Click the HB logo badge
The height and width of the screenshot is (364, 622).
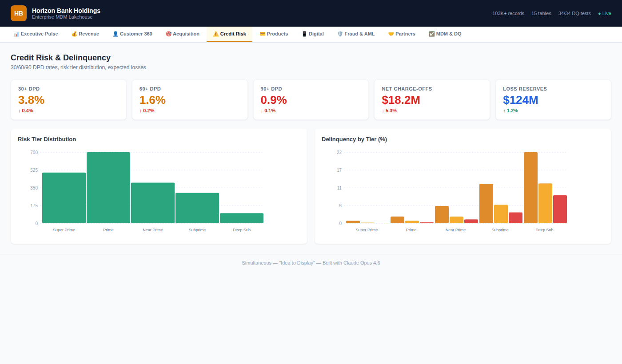pos(19,13)
